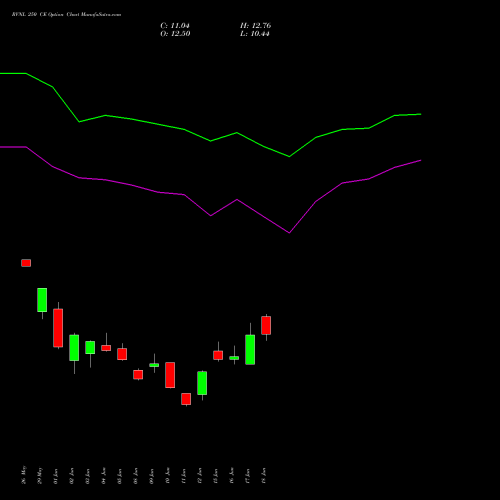The height and width of the screenshot is (500, 500).
Task: Click the green upper band line
Action: (x=211, y=141)
